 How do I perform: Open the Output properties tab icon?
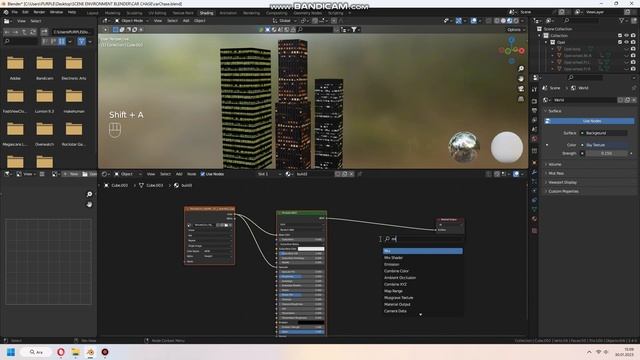[534, 111]
